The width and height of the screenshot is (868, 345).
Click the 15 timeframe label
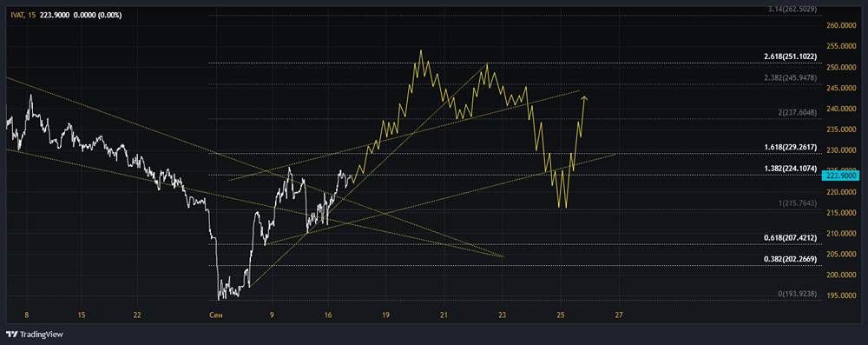tap(31, 15)
